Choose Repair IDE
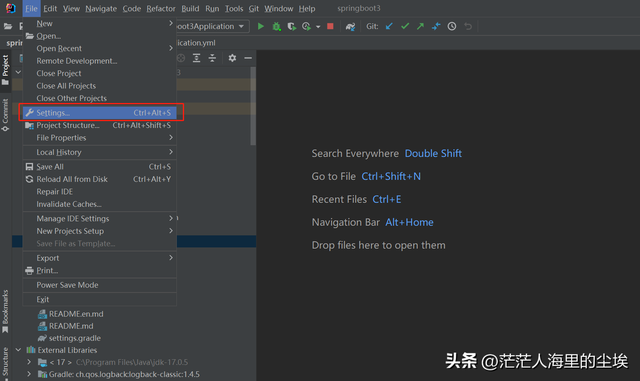This screenshot has width=640, height=381. tap(100, 192)
